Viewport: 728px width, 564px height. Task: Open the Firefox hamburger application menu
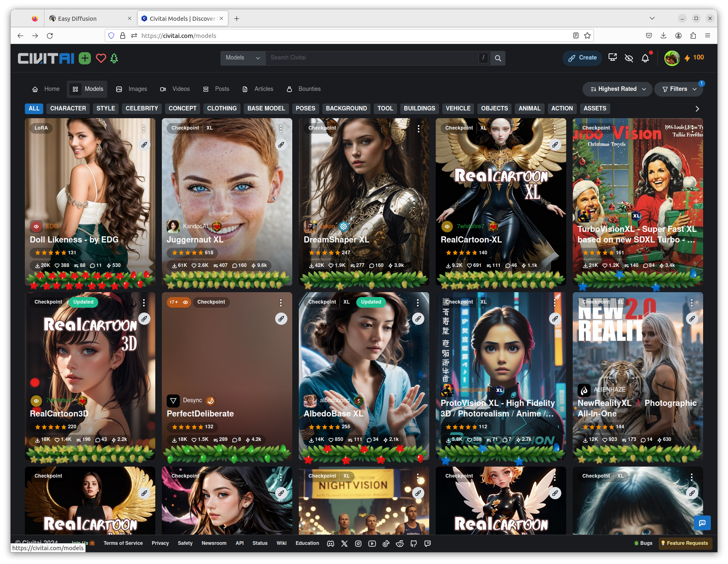708,35
